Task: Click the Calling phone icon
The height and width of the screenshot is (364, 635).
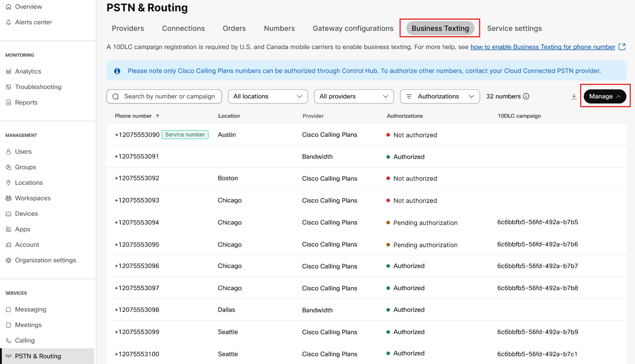Action: [9, 340]
